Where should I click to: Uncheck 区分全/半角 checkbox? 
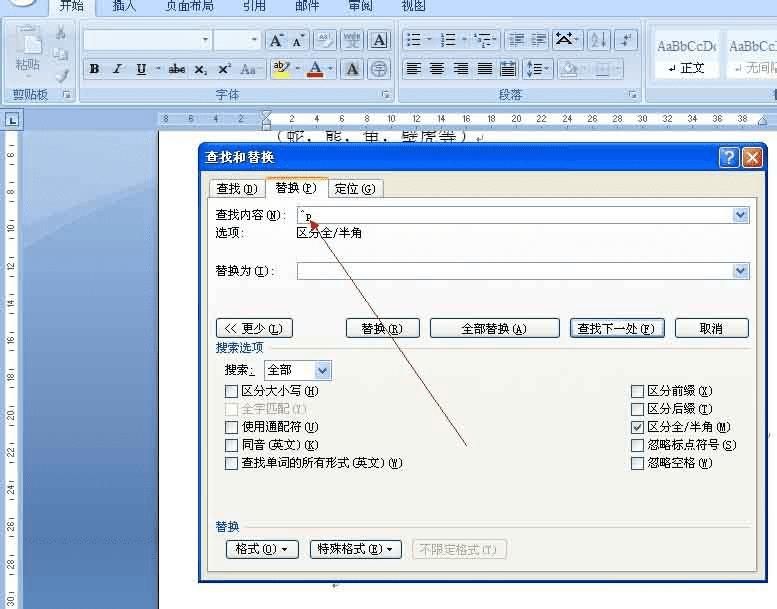point(637,427)
